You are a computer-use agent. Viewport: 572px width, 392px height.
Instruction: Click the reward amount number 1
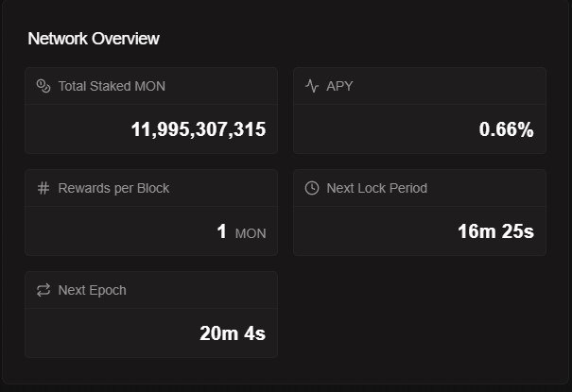coord(222,231)
